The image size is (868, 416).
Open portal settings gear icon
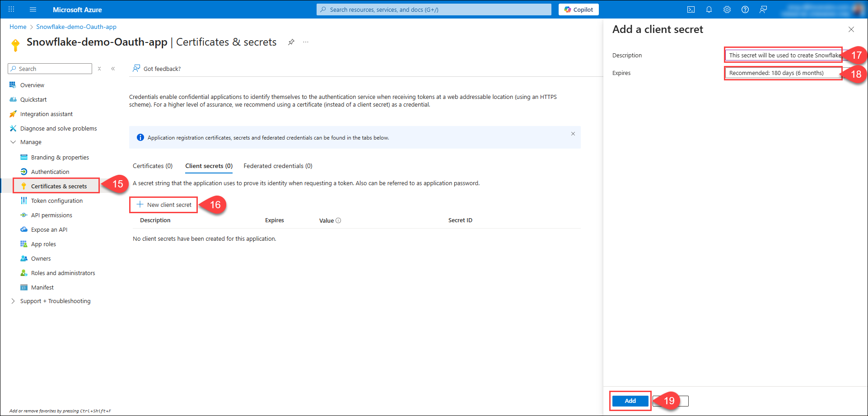[727, 9]
